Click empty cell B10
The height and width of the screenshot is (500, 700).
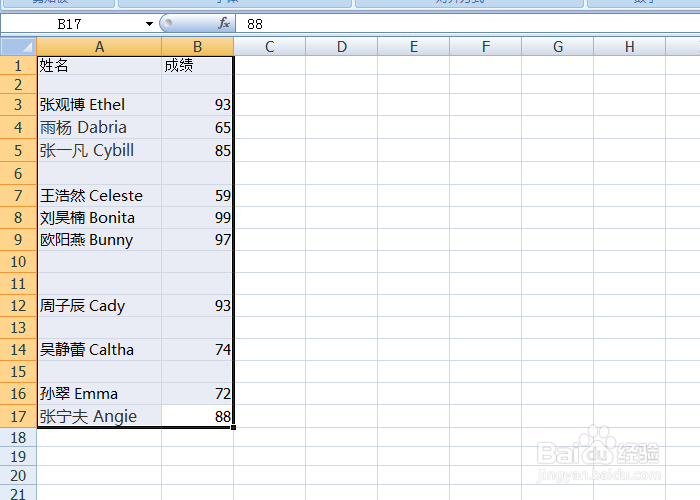tap(197, 262)
